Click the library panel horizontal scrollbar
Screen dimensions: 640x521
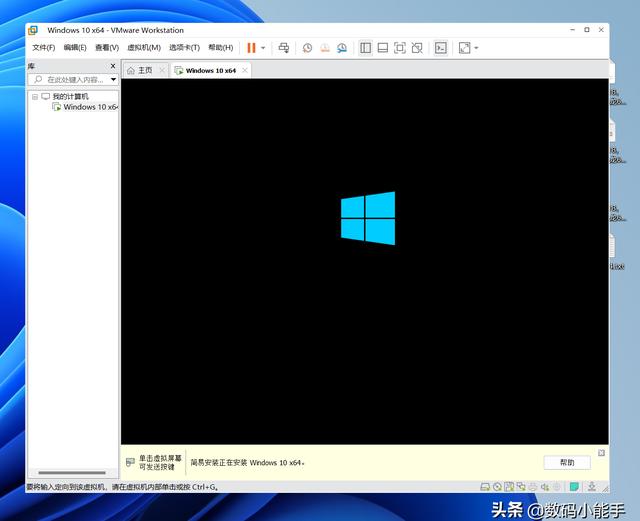coord(72,473)
